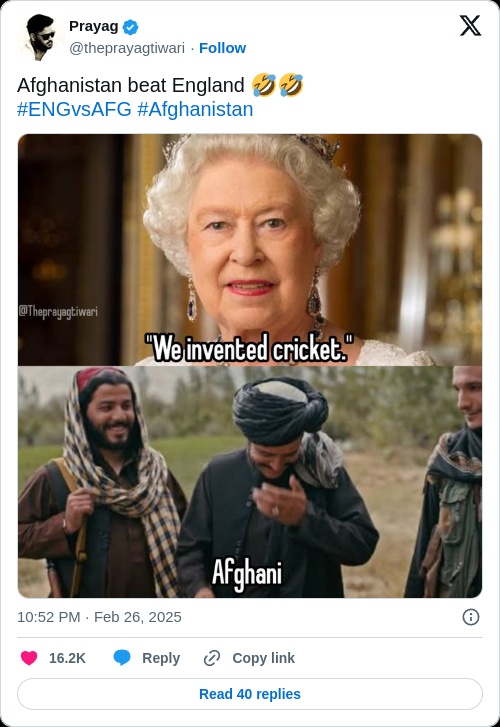Click the tweet text Afghanistan beat England
Image resolution: width=500 pixels, height=727 pixels.
[x=131, y=85]
